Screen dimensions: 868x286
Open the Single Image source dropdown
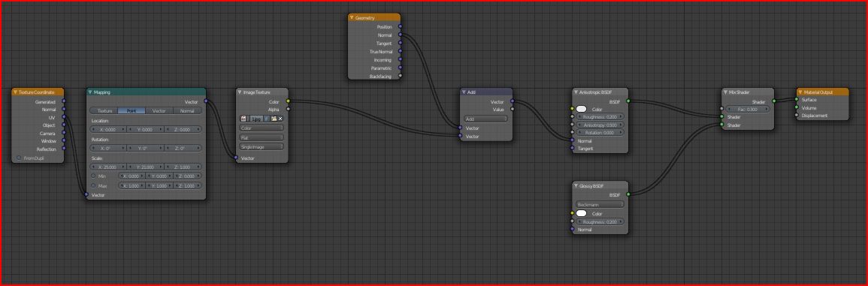[262, 146]
